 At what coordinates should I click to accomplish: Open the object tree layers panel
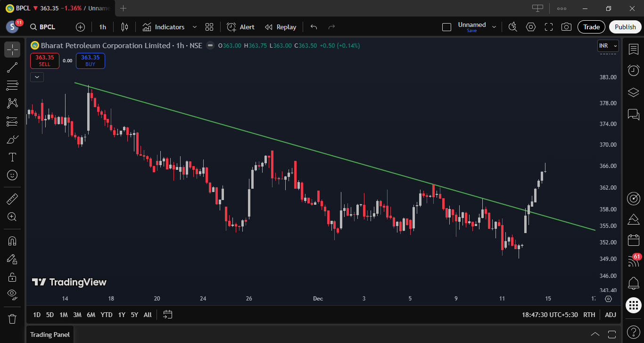634,92
